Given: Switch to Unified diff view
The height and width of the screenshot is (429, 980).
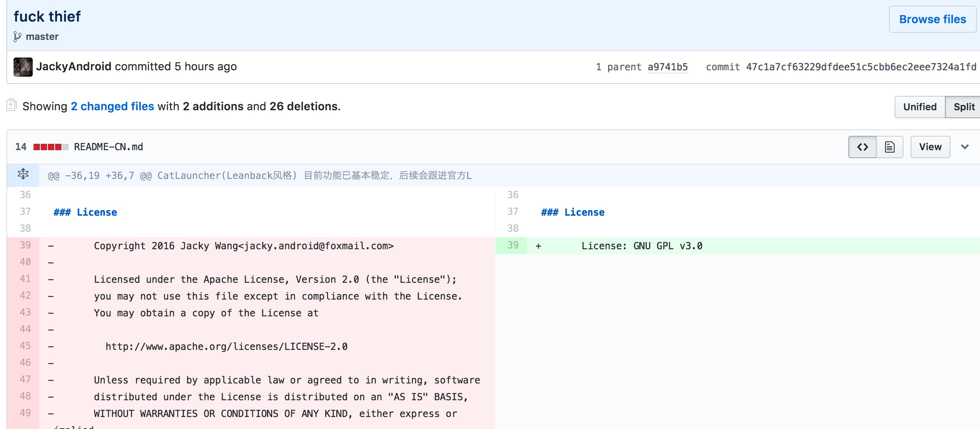Looking at the screenshot, I should (x=919, y=107).
